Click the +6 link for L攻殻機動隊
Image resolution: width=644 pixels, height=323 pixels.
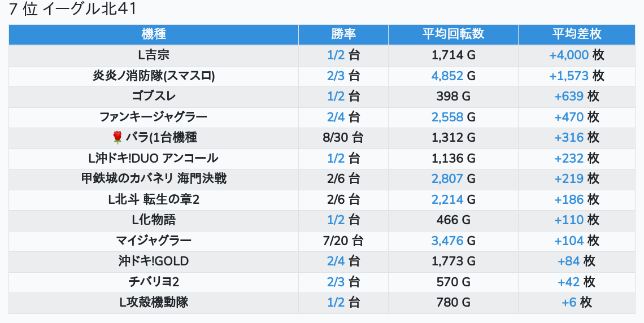(569, 303)
